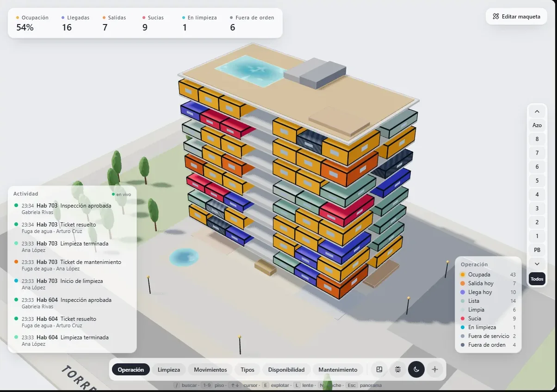This screenshot has width=557, height=392.
Task: Click the Ocupada orange legend swatch
Action: click(463, 275)
